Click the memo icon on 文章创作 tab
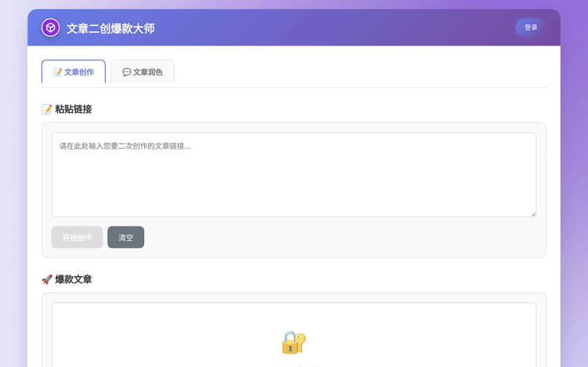Screen dimensions: 588x367 [x=57, y=72]
